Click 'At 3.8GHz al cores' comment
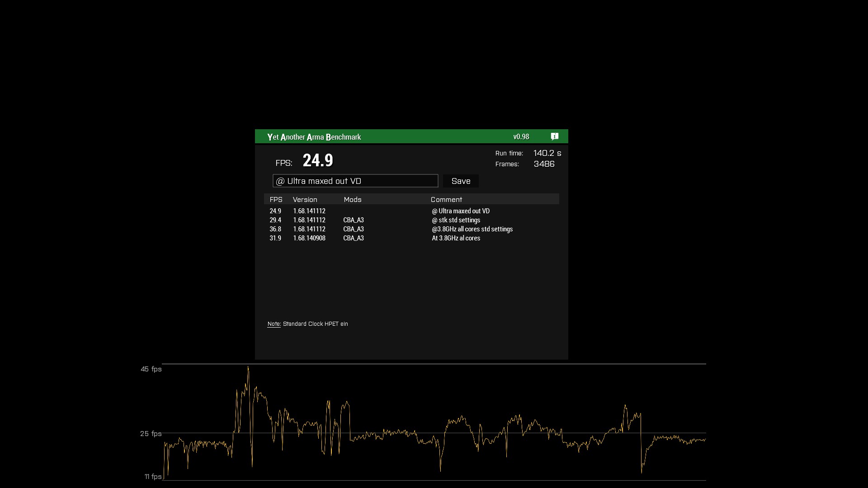Image resolution: width=868 pixels, height=488 pixels. (x=456, y=238)
